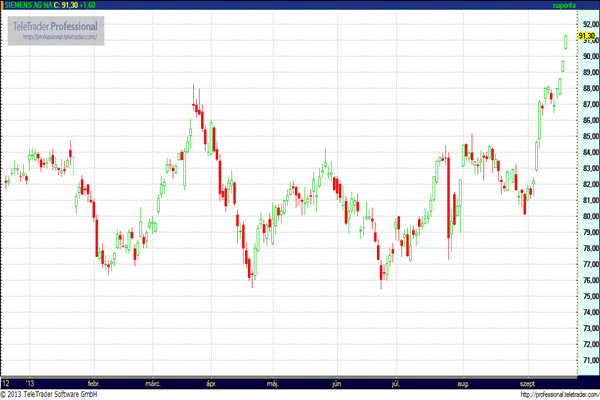Click the 'ápr.' month marker
Viewport: 600px width, 400px height.
pyautogui.click(x=210, y=383)
